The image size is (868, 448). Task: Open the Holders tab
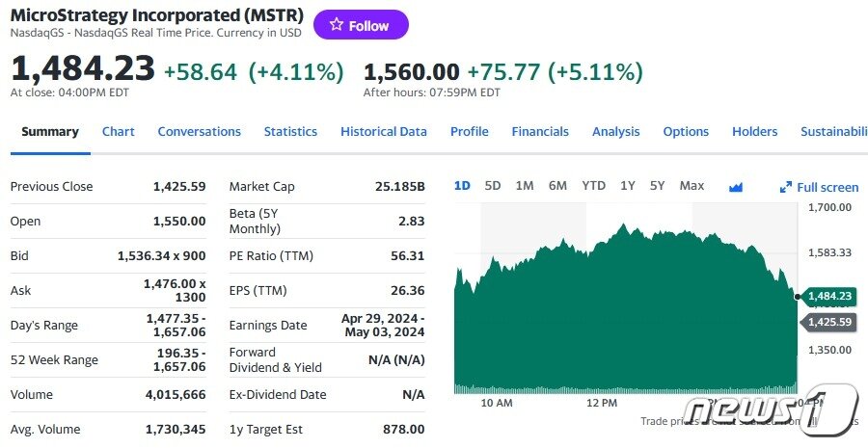pos(754,132)
